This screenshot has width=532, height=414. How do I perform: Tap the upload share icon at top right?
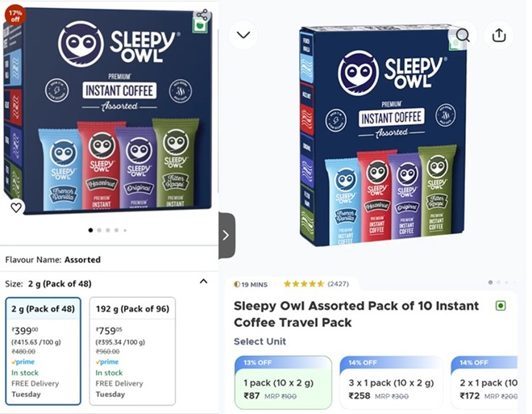[x=499, y=35]
